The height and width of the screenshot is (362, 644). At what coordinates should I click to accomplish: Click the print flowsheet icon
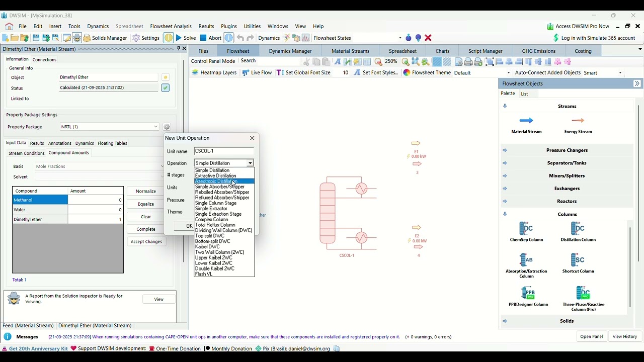(468, 62)
